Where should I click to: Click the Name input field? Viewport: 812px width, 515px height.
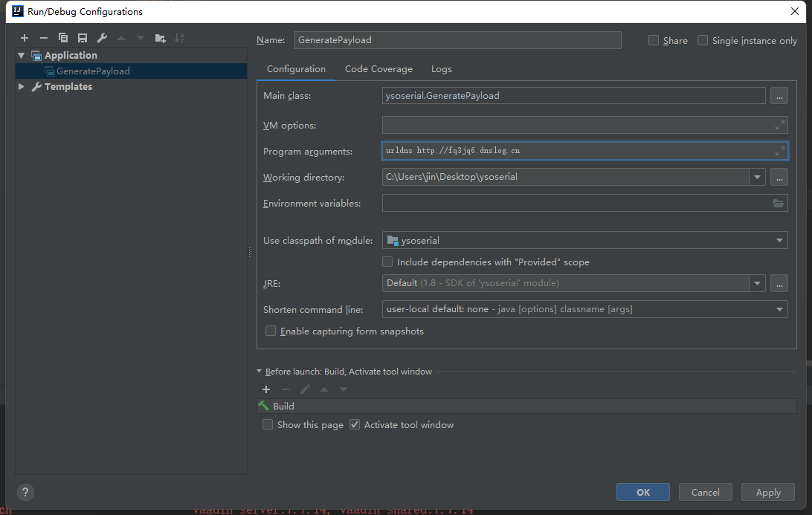458,40
